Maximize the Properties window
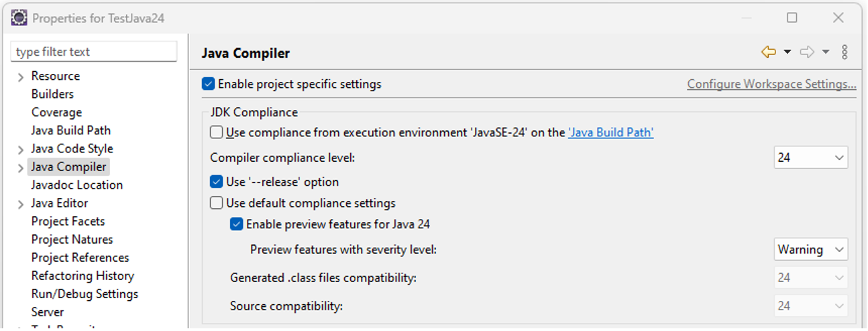The height and width of the screenshot is (331, 868). click(x=792, y=18)
